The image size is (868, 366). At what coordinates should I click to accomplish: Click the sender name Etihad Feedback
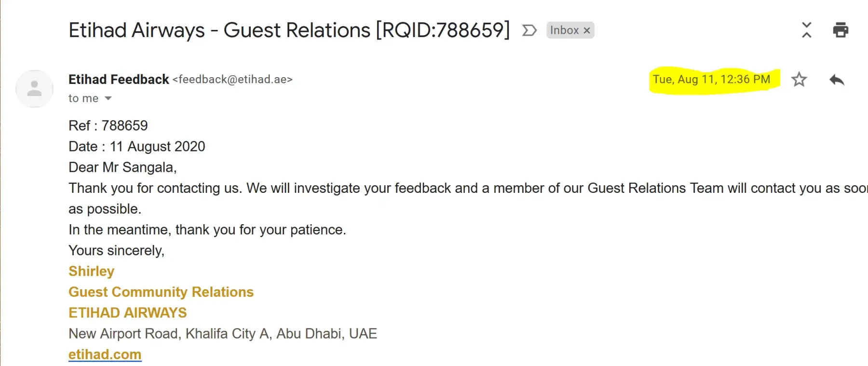coord(119,79)
